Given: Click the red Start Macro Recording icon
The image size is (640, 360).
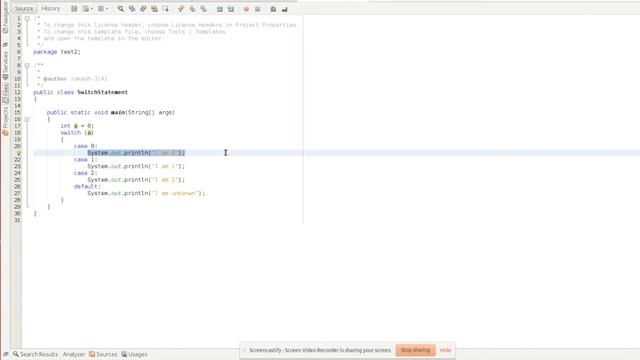Looking at the screenshot, I should 246,9.
